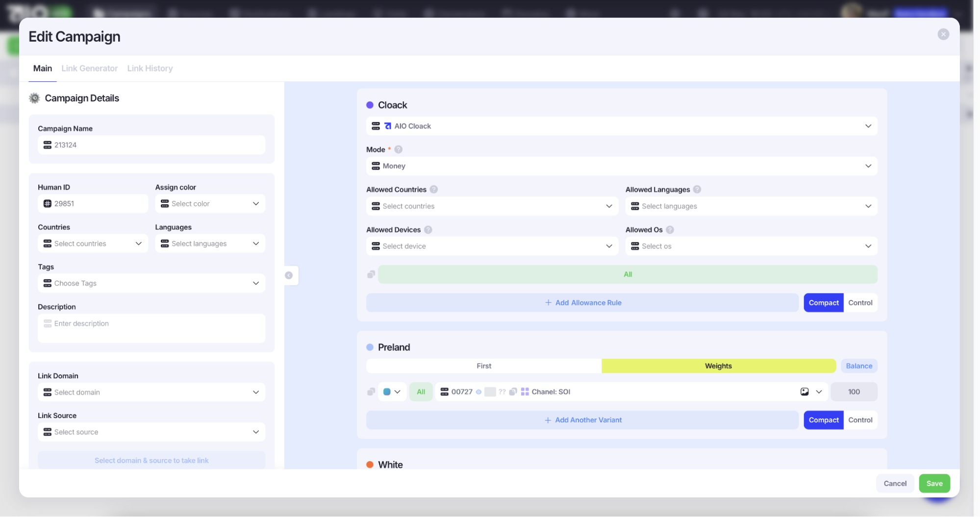Click the help icon next to Mode
Viewport: 980px width, 517px height.
(x=399, y=149)
